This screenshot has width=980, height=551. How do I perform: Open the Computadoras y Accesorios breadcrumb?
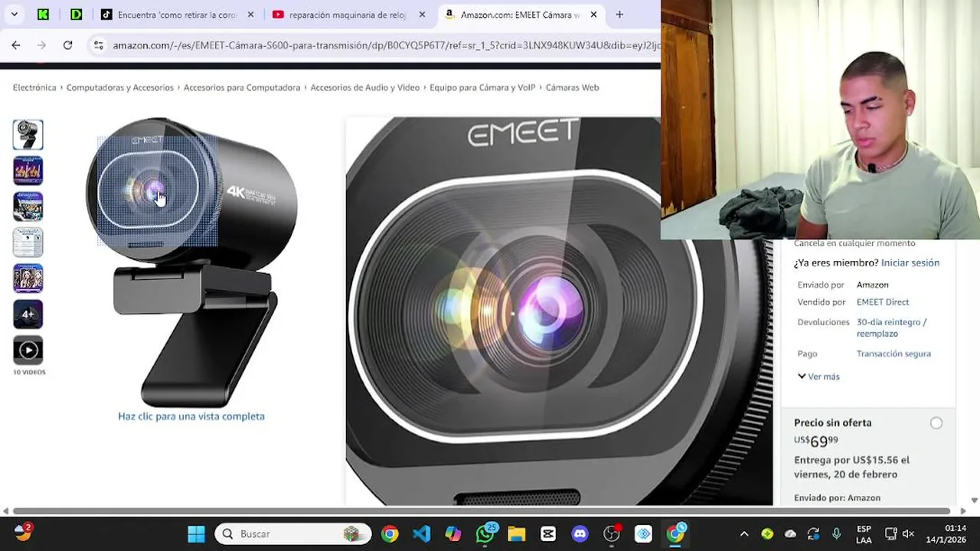[x=120, y=87]
